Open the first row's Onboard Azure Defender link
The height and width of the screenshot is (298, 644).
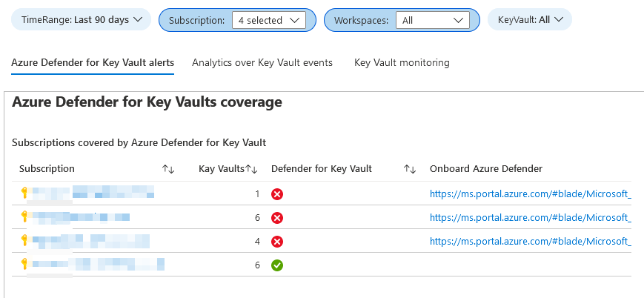coord(530,194)
